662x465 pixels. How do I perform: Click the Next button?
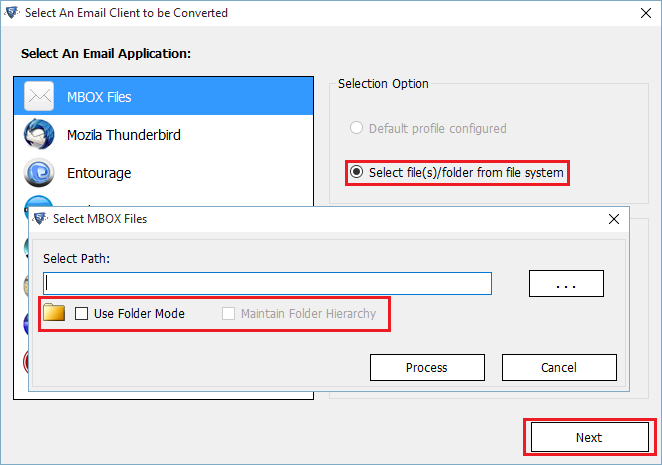click(589, 437)
